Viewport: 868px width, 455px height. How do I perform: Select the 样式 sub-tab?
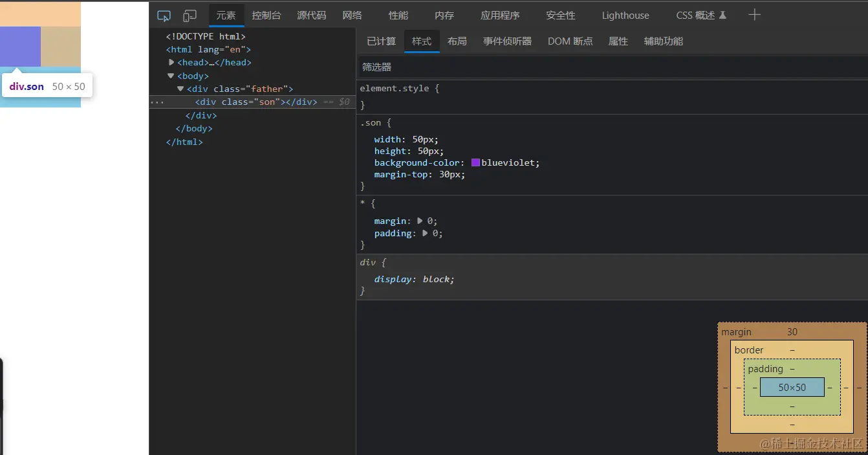422,41
